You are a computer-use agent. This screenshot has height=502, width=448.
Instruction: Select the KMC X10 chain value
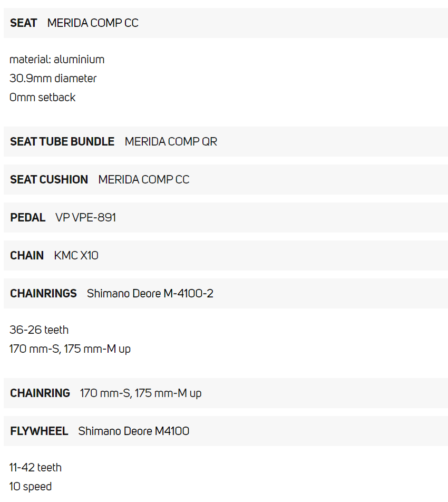pos(76,256)
